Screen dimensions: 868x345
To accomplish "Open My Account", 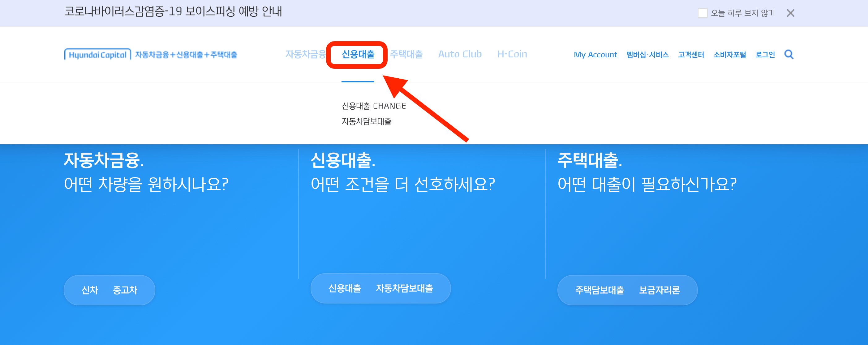I will pyautogui.click(x=595, y=55).
